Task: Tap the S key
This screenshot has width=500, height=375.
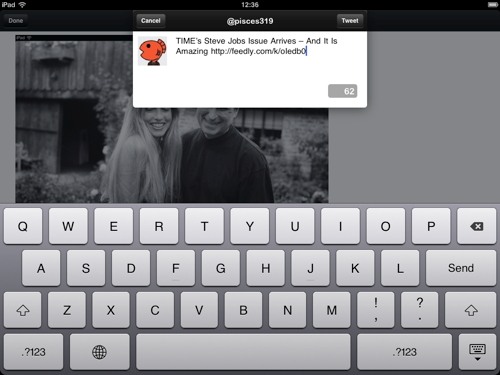Action: [x=86, y=268]
